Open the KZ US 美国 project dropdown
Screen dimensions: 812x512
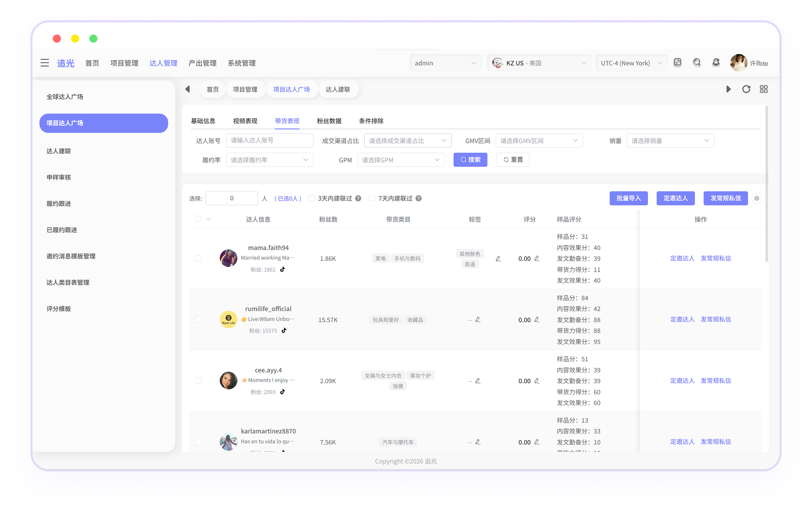(x=539, y=63)
